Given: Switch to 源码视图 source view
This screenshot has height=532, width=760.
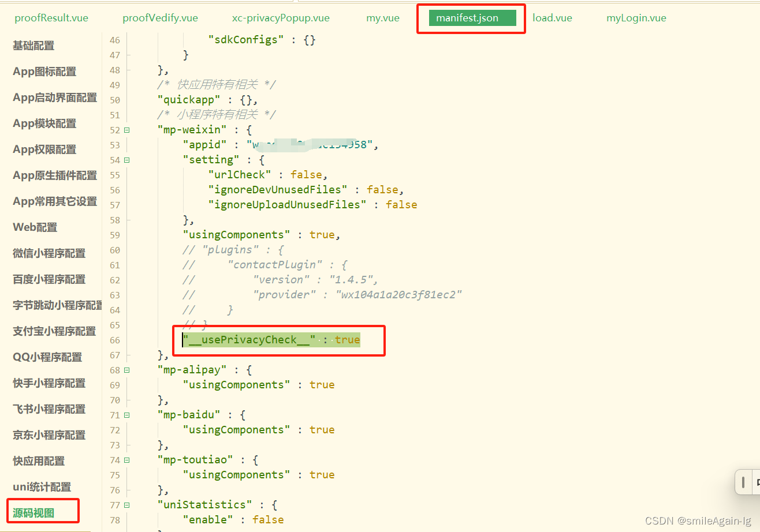Looking at the screenshot, I should coord(33,513).
